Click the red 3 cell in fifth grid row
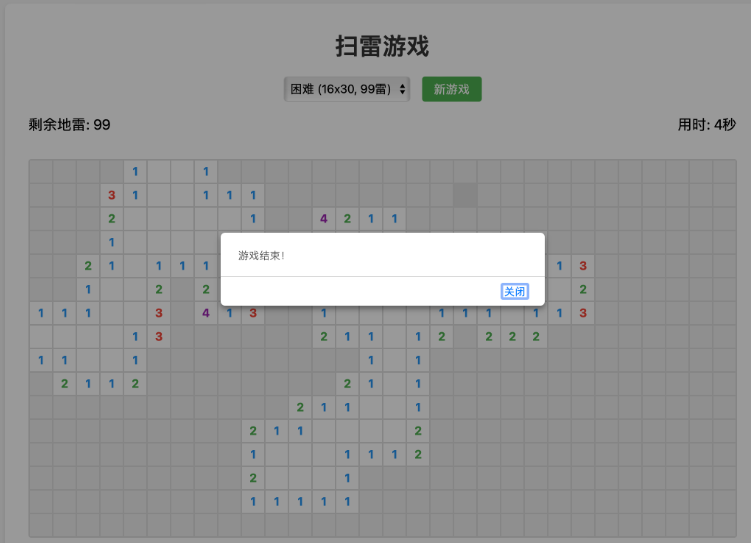751x543 pixels. [x=583, y=266]
